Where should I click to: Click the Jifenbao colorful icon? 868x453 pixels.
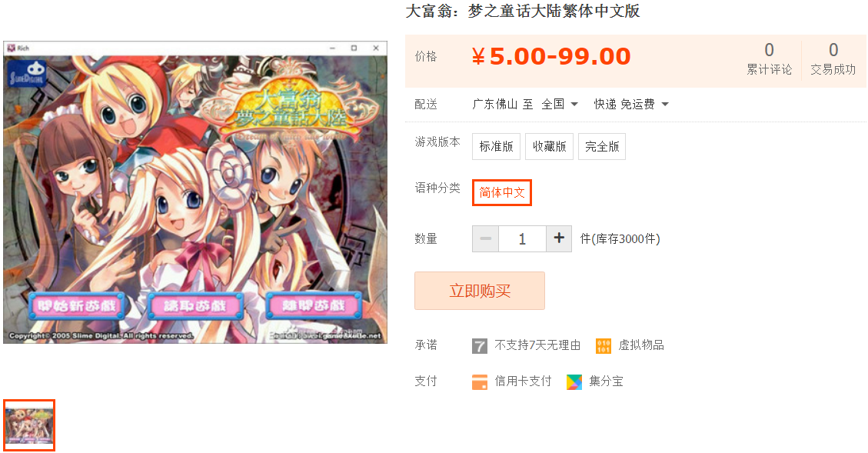coord(574,381)
